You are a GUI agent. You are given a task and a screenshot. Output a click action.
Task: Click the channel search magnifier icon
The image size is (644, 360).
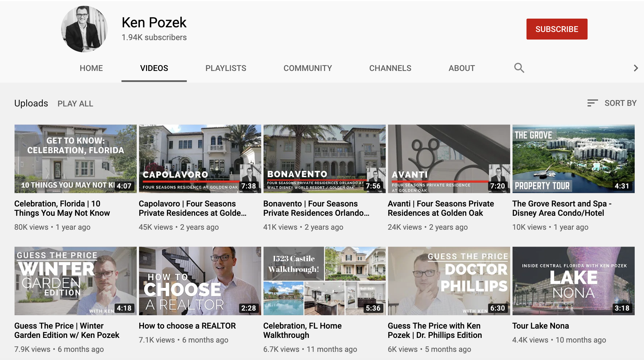[x=519, y=68]
